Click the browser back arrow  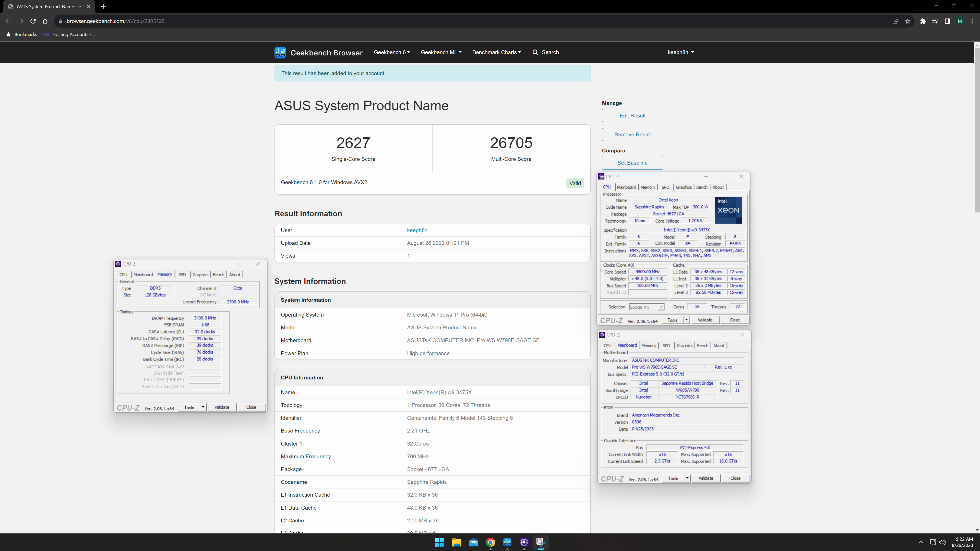click(8, 21)
